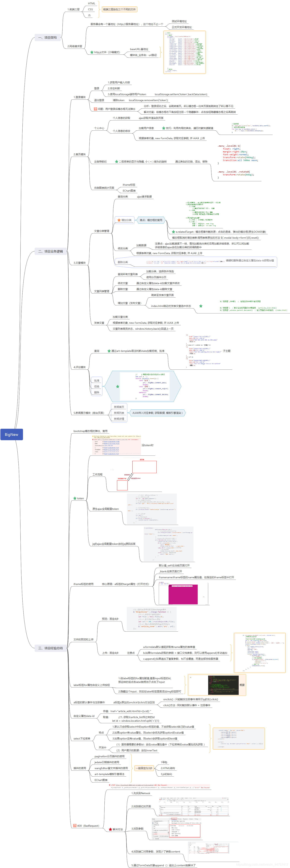The width and height of the screenshot is (290, 868).
Task: Click the 原生ajax全局配置token node
Action: pos(106,509)
